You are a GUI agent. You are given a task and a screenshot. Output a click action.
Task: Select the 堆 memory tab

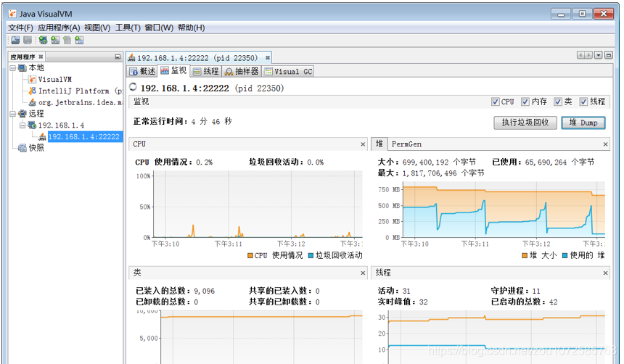379,144
